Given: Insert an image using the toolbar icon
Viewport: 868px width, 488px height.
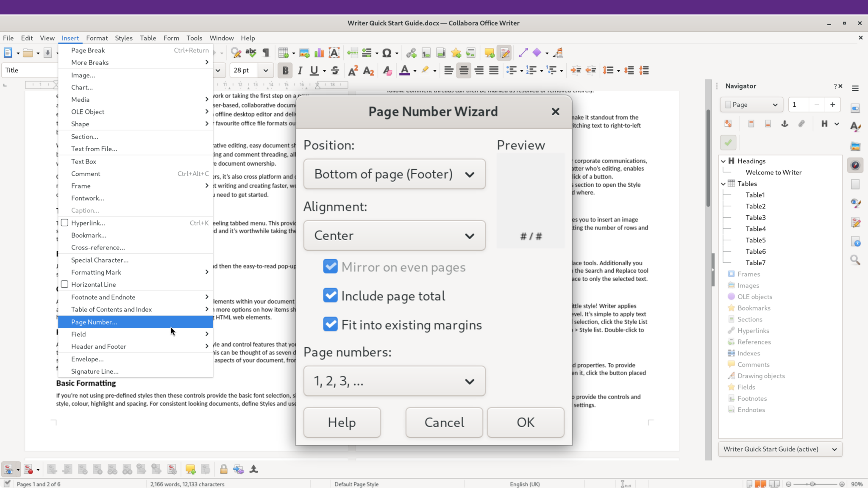Looking at the screenshot, I should 304,53.
